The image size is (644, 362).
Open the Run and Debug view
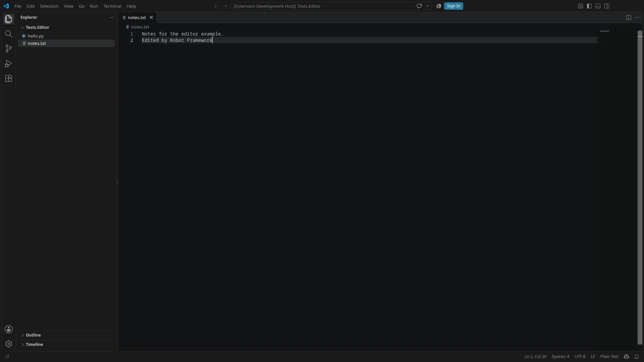point(9,64)
